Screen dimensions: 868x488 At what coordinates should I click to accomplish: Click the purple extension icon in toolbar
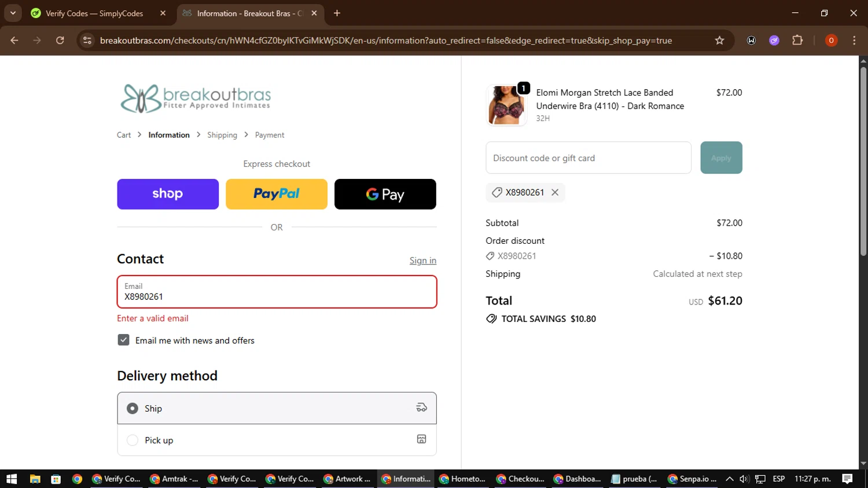[x=774, y=41]
